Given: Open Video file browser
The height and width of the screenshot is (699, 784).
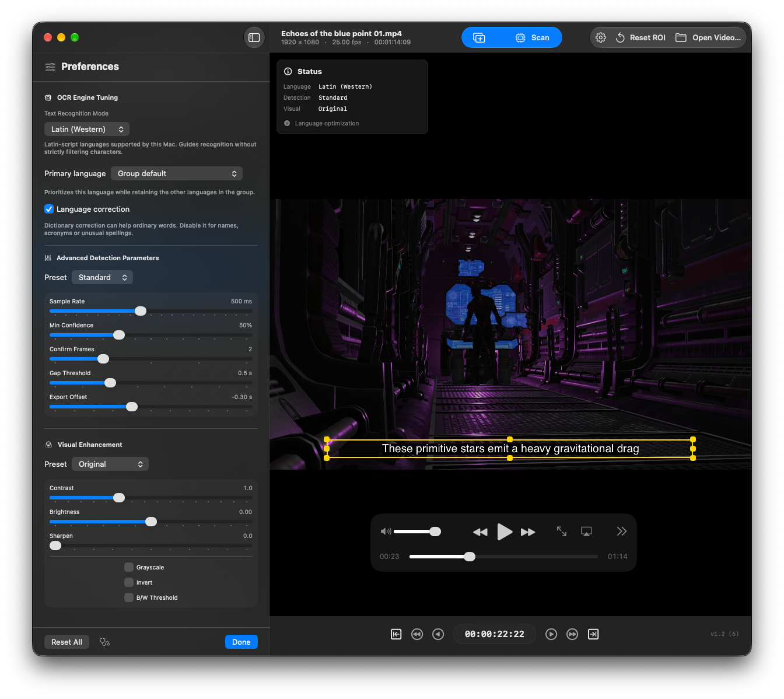Looking at the screenshot, I should coord(708,37).
